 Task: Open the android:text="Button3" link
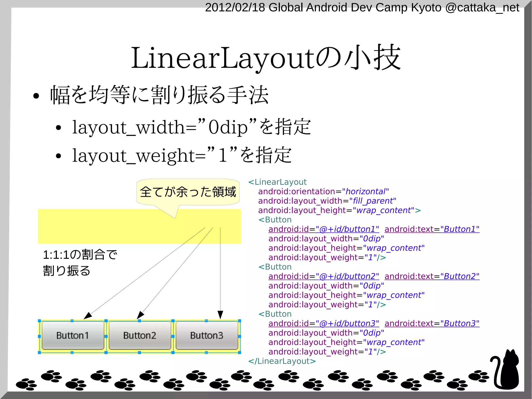[x=432, y=323]
